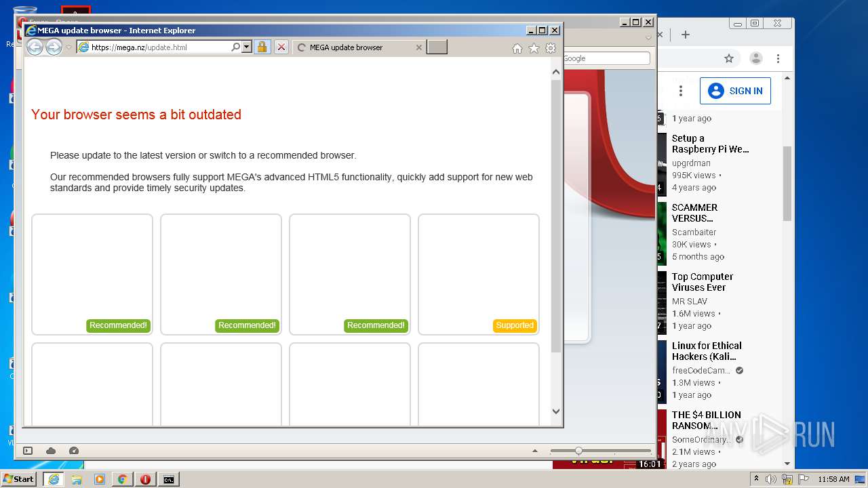Click Chrome page scroll-up arrow
868x488 pixels.
tap(787, 79)
